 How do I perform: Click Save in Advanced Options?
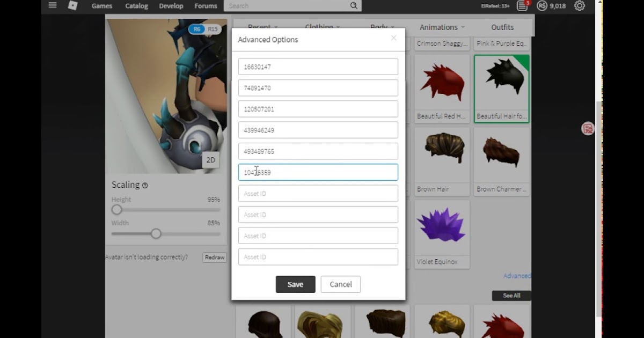pyautogui.click(x=295, y=284)
